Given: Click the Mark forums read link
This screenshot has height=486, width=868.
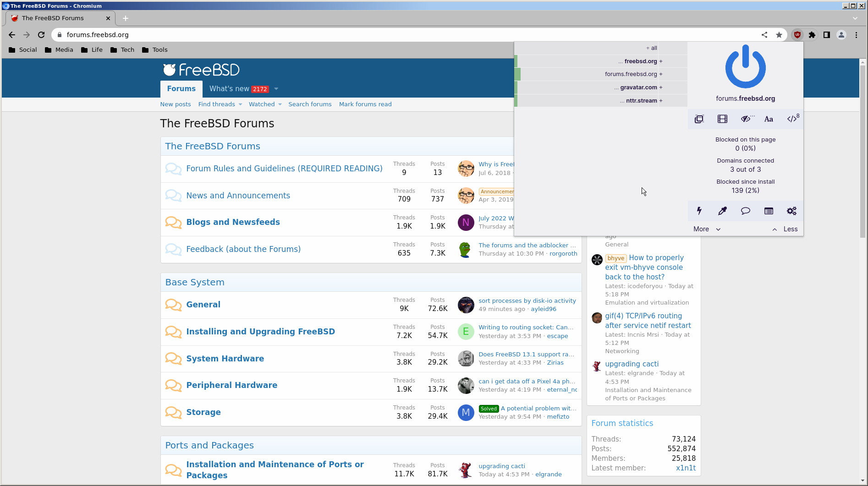Looking at the screenshot, I should [365, 104].
